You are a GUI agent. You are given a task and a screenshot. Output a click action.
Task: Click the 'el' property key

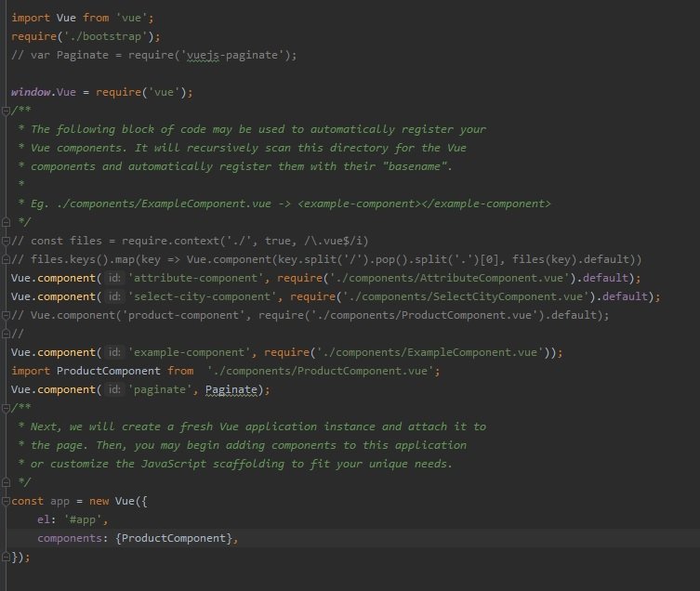point(44,520)
